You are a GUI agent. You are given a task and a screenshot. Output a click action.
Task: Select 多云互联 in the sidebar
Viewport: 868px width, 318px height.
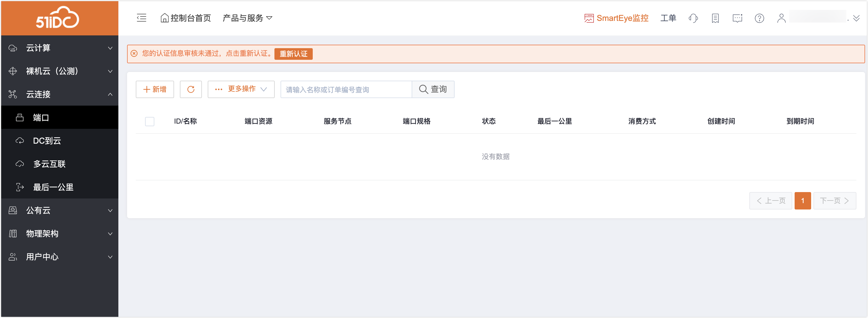point(49,164)
